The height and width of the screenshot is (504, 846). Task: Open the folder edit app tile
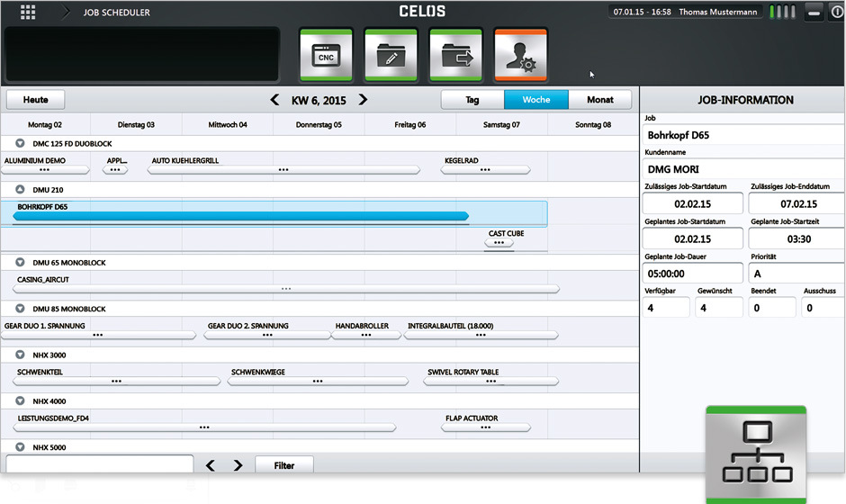tap(391, 56)
